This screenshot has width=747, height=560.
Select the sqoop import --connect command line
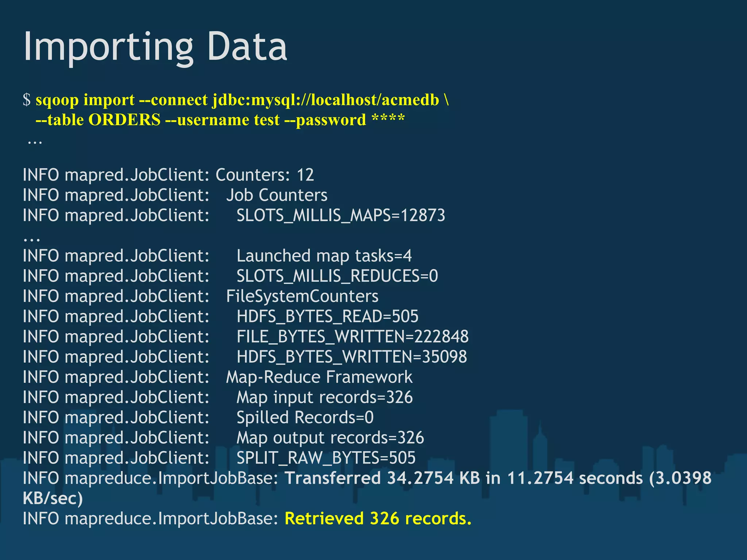[236, 100]
